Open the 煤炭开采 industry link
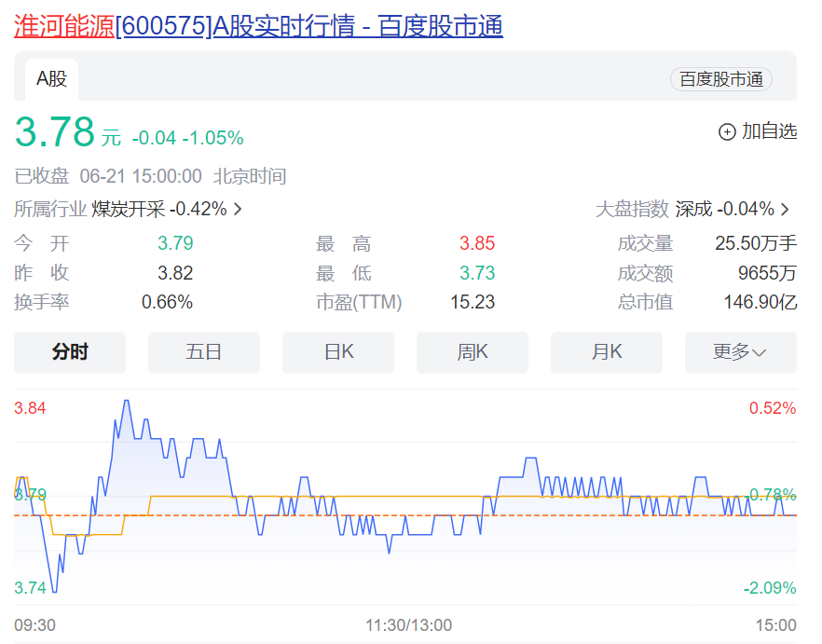Image resolution: width=822 pixels, height=644 pixels. pos(128,209)
